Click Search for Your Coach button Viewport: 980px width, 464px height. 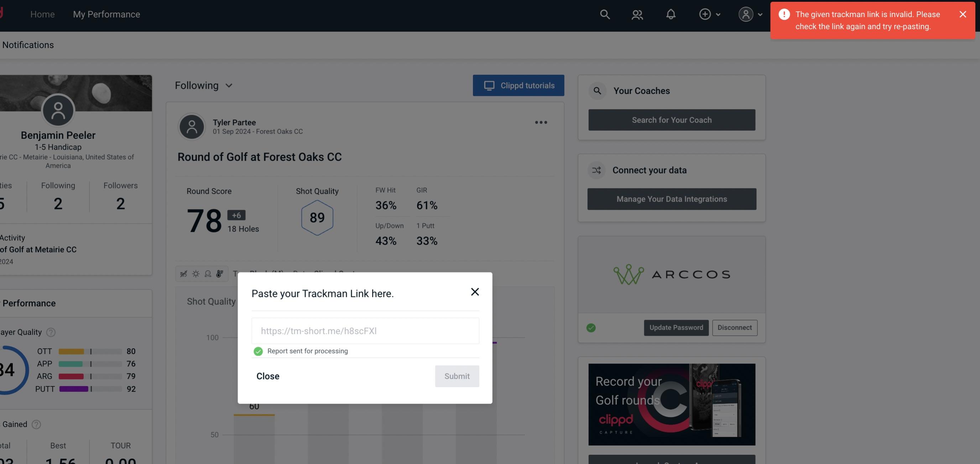click(672, 120)
